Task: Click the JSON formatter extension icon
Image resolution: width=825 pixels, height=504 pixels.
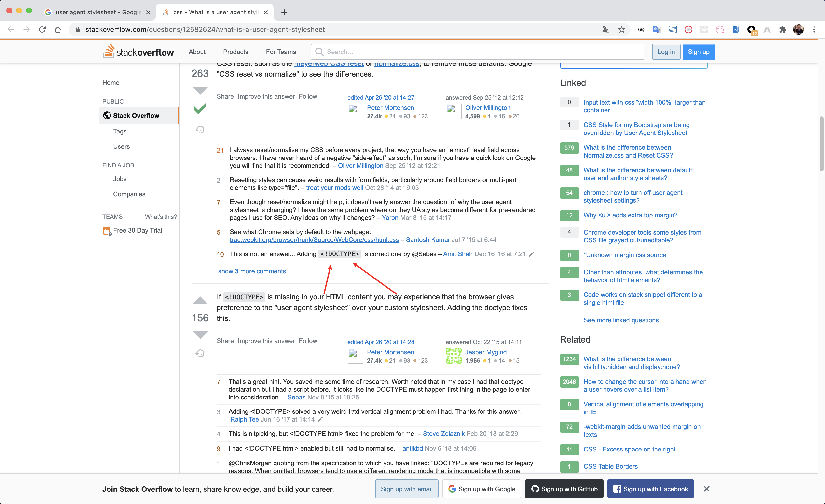Action: point(641,29)
